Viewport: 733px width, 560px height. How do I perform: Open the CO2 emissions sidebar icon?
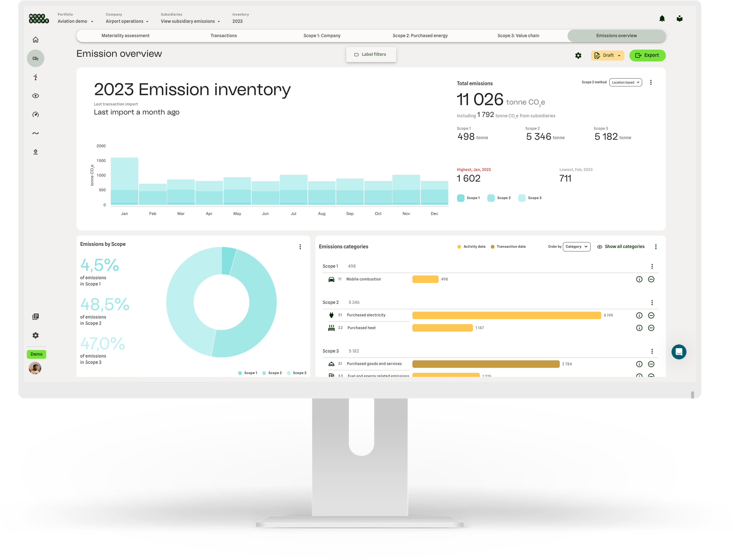pyautogui.click(x=35, y=58)
